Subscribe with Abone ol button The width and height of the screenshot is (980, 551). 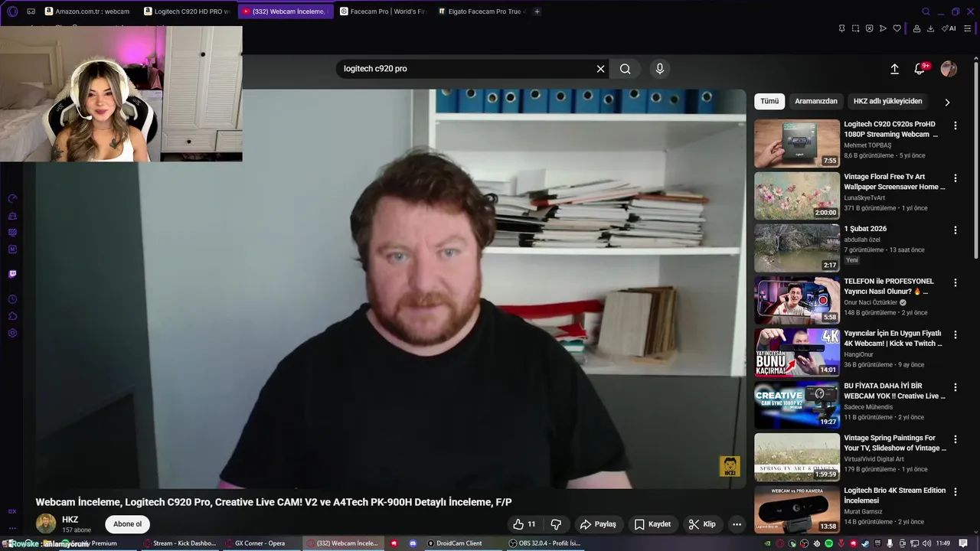click(128, 524)
